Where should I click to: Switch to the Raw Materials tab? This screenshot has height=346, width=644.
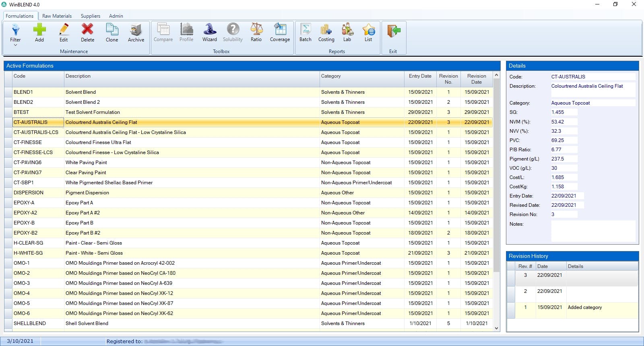[57, 16]
